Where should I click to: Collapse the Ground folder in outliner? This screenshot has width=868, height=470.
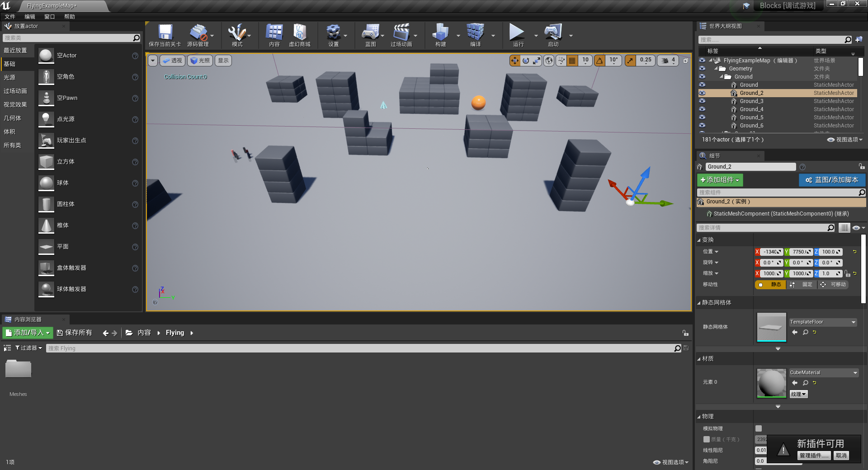coord(722,77)
